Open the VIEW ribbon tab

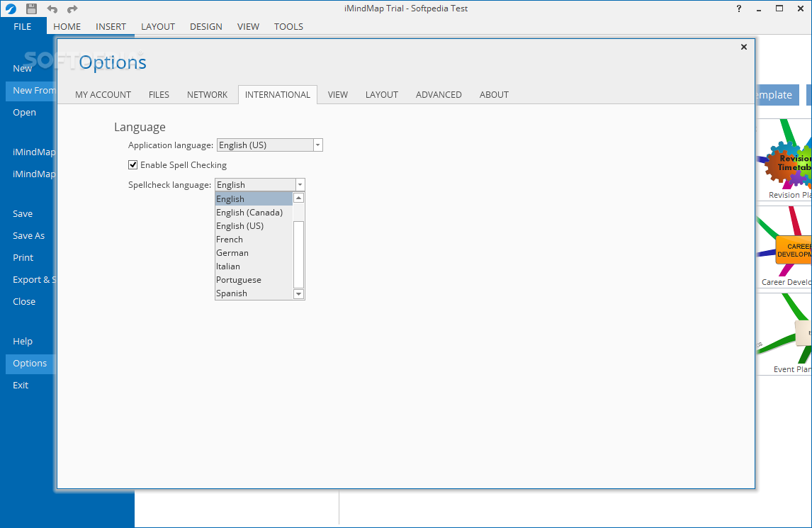tap(248, 26)
